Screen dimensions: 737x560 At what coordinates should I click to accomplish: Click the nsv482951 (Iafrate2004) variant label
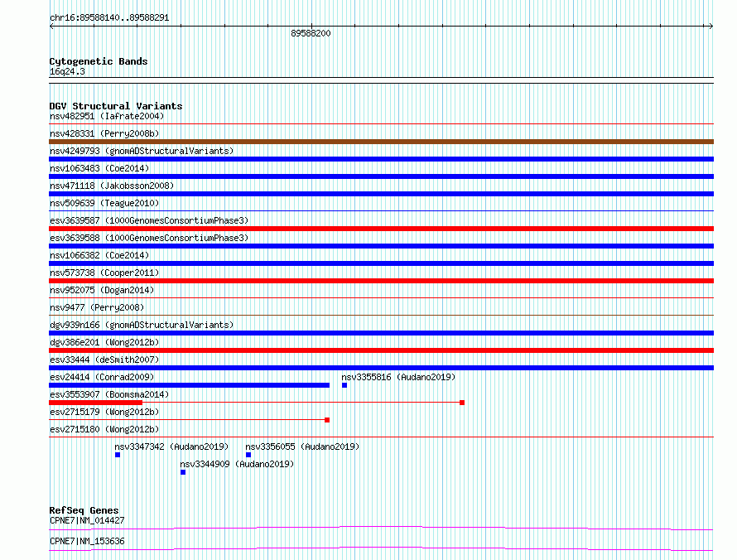pyautogui.click(x=107, y=116)
